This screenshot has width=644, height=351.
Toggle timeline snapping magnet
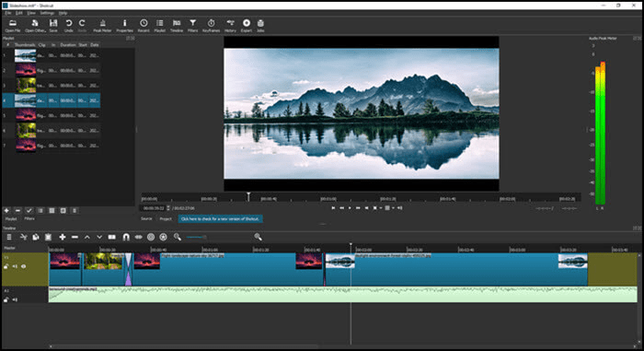coord(126,237)
